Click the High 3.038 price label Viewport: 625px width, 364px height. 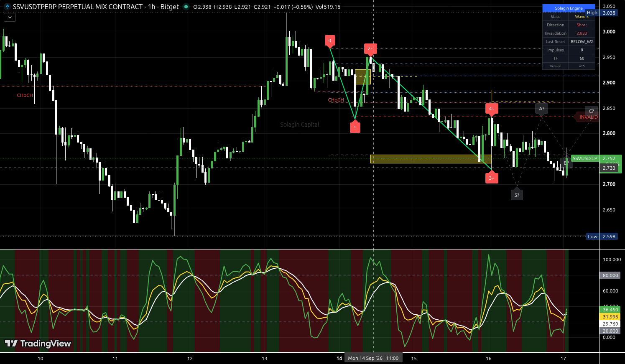coord(601,13)
